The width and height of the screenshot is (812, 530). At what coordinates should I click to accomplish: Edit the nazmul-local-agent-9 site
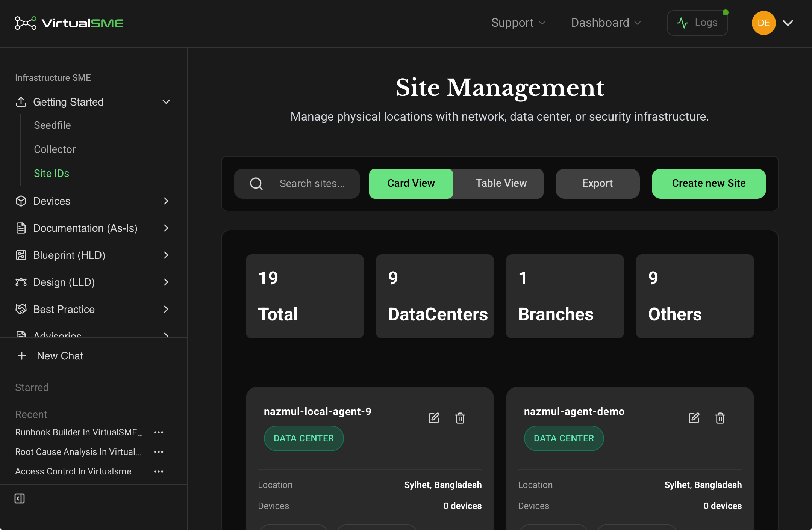[434, 418]
